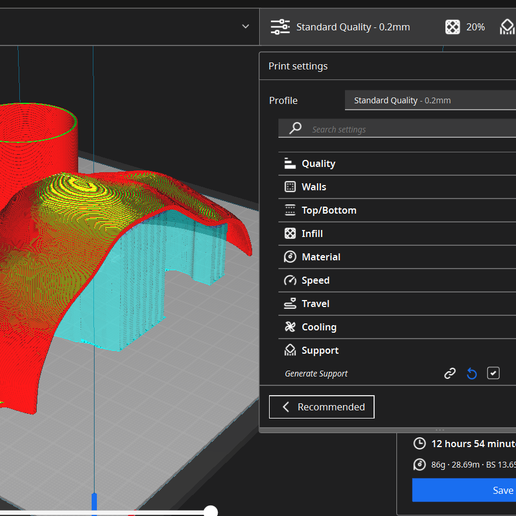Click the 12 hours 54 minutes estimate
Viewport: 516px width, 516px height.
(473, 444)
